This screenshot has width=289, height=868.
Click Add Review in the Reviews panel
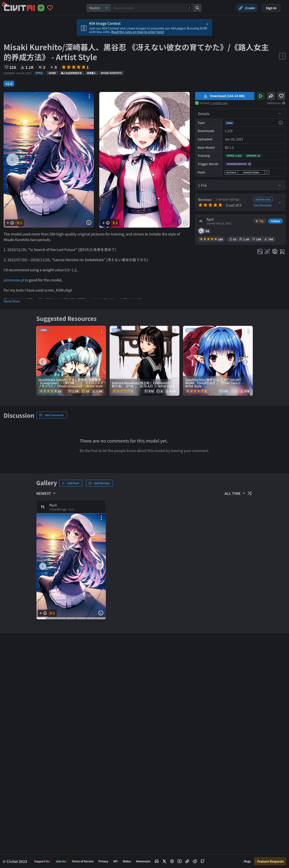tap(263, 199)
